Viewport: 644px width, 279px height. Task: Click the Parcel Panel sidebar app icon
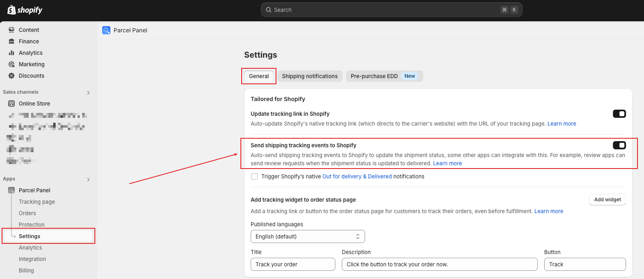(x=11, y=190)
